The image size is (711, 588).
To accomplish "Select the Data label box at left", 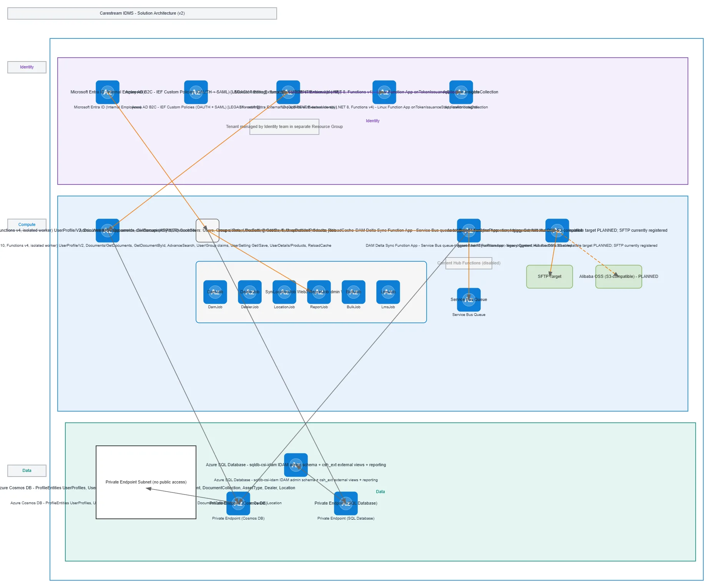I will pyautogui.click(x=27, y=471).
